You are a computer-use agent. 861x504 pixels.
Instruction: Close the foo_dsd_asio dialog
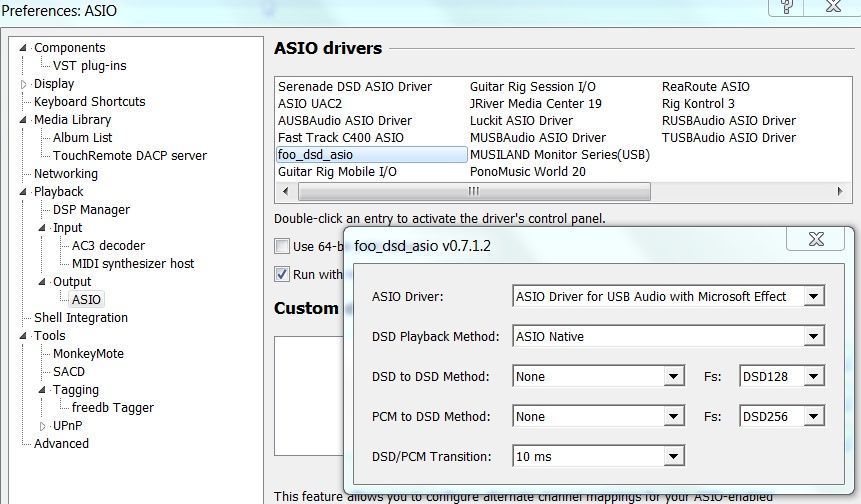[x=816, y=239]
